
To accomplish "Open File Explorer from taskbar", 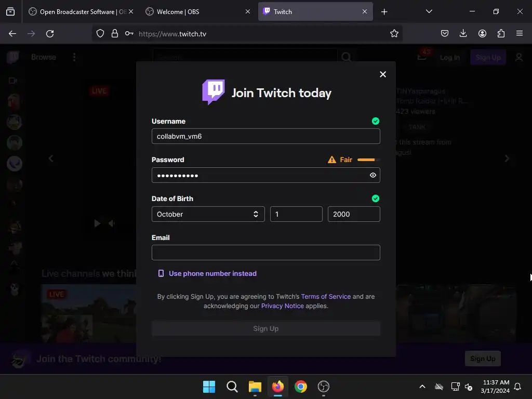I will (x=255, y=387).
